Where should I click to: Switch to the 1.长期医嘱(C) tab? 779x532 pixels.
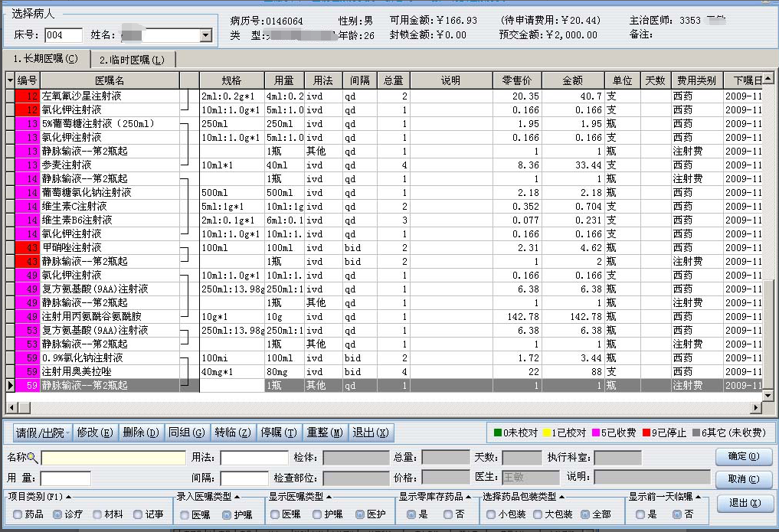click(x=46, y=59)
